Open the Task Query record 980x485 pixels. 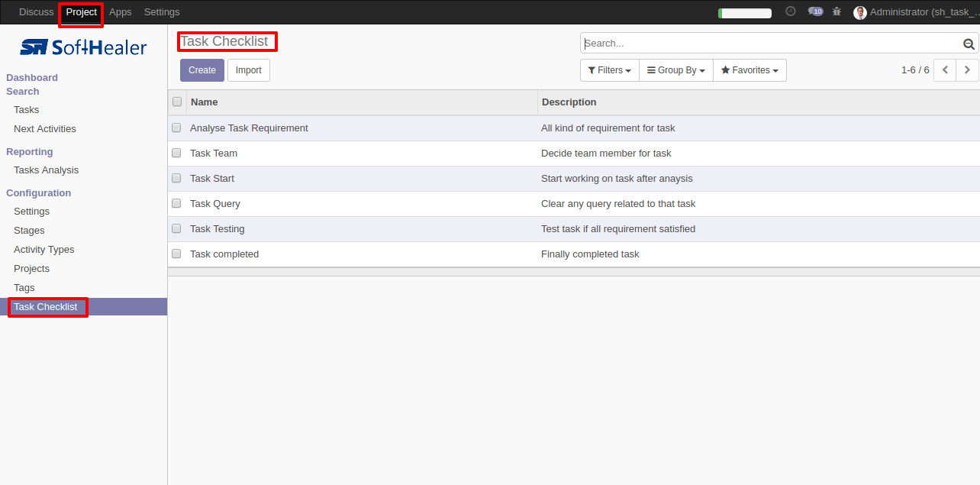tap(215, 204)
